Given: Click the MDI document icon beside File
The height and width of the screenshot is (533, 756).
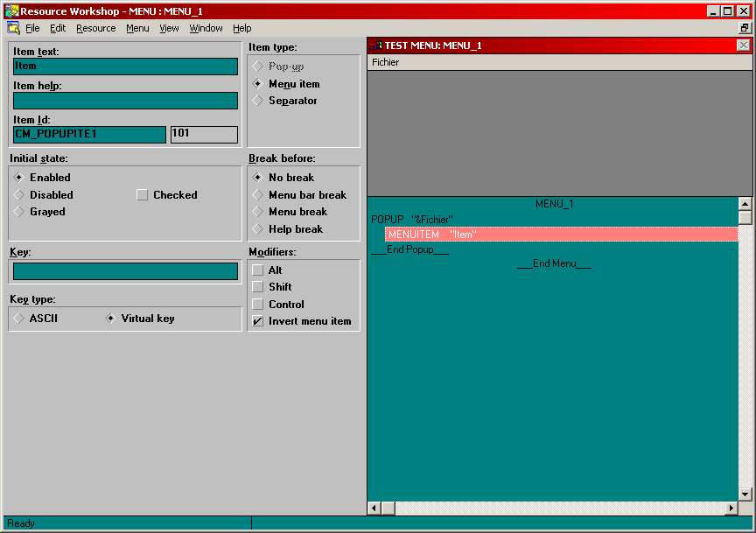Looking at the screenshot, I should (12, 28).
